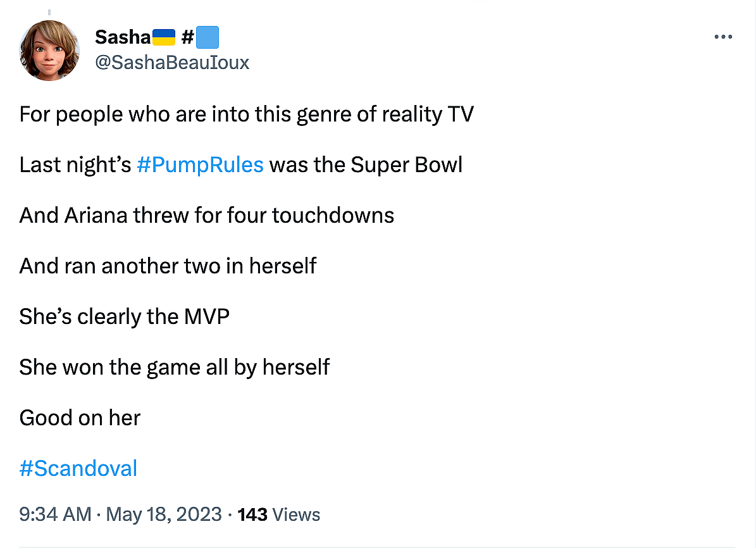756x548 pixels.
Task: Click the line 'And ran another two in herself'
Action: pyautogui.click(x=168, y=266)
